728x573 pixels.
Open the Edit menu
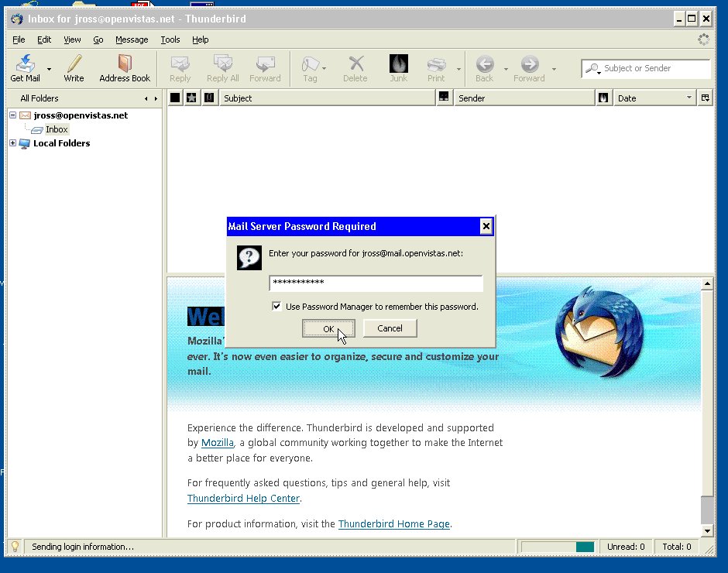tap(44, 39)
